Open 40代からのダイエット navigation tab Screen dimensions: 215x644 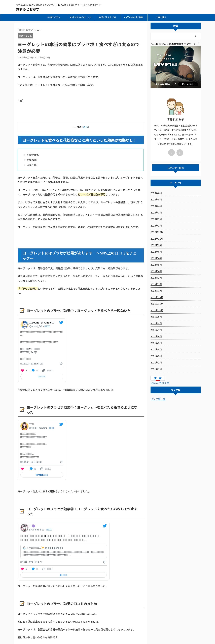(81, 18)
